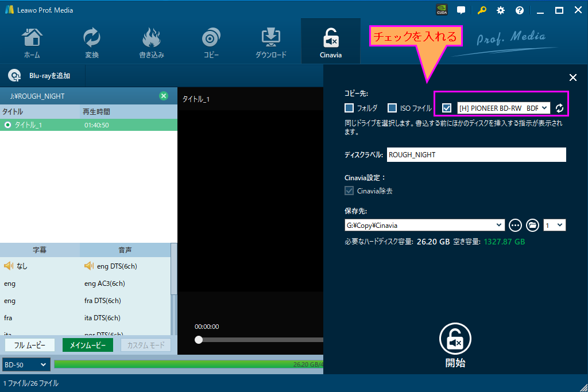Browse save location with ellipsis icon

pos(515,225)
